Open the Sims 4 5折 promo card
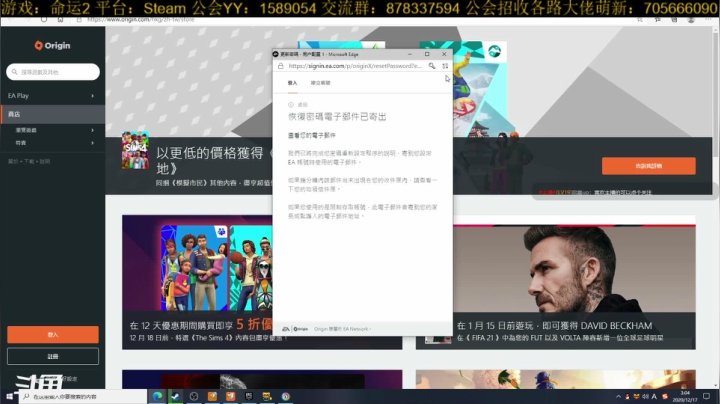Viewport: 720px width, 404px height. (x=197, y=282)
